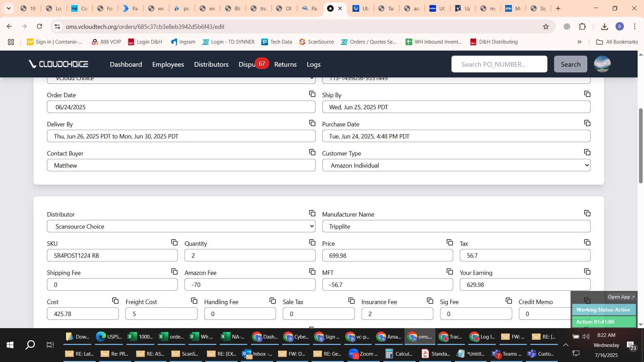
Task: Click the SKU field SR4POST1224 RB
Action: (x=112, y=255)
